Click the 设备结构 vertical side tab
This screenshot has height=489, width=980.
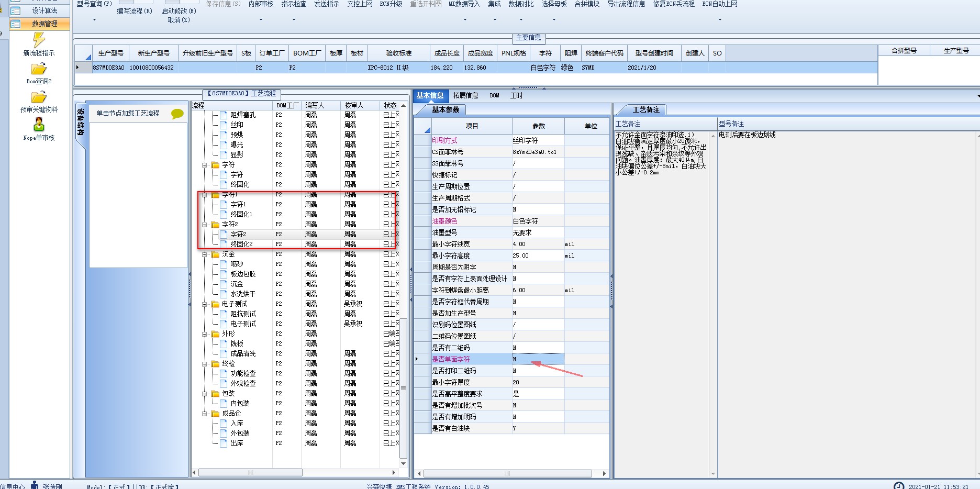pos(80,122)
